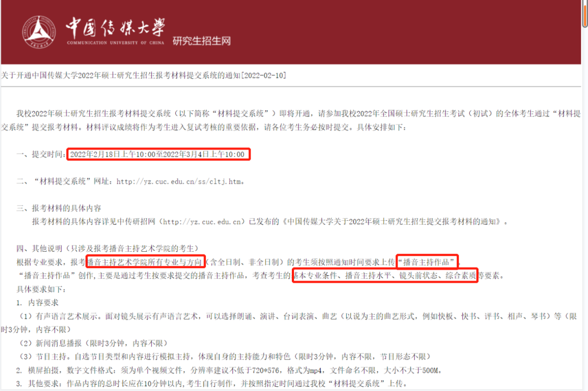Click the label 二、“材料提交系统”网址

pos(63,182)
